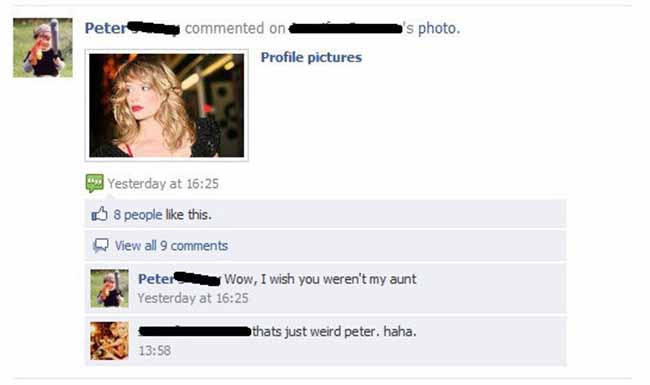The image size is (650, 385).
Task: Click the avatar beside the 'thats just weird' comment
Action: pos(109,341)
